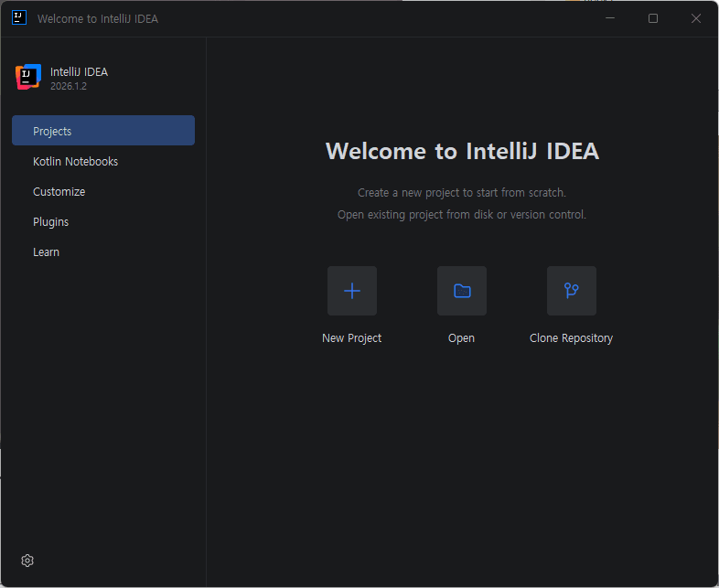
Task: Click the New Project plus icon
Action: (351, 291)
